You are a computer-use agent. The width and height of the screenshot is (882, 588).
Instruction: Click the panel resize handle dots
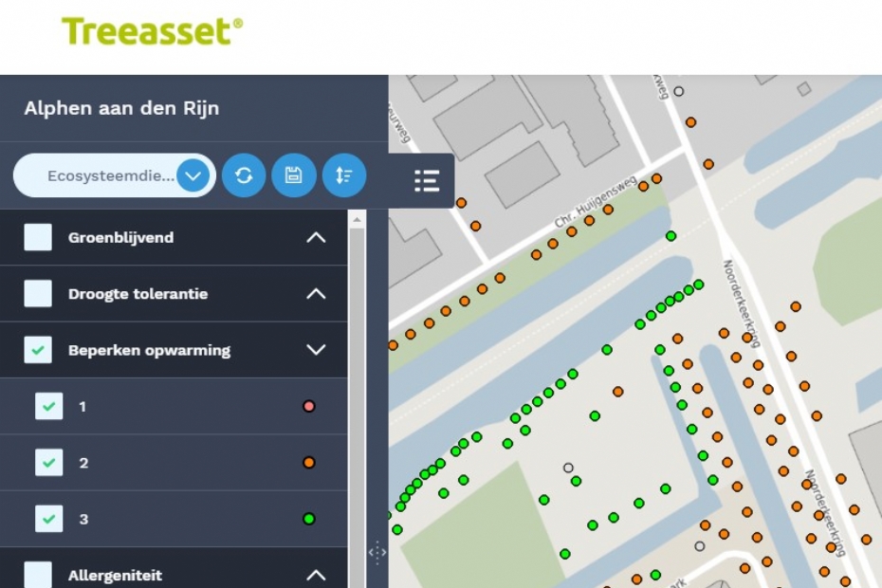point(377,552)
